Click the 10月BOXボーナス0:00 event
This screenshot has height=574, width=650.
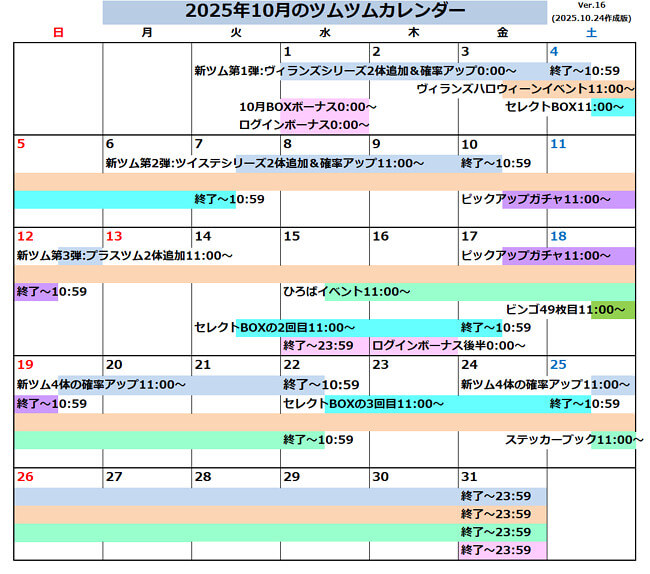(307, 107)
